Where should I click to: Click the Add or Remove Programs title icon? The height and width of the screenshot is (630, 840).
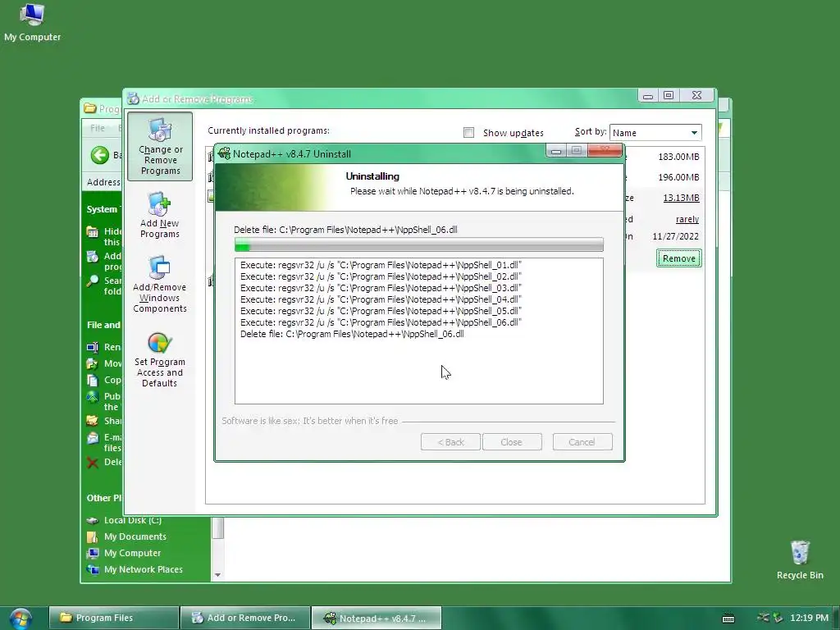(134, 98)
